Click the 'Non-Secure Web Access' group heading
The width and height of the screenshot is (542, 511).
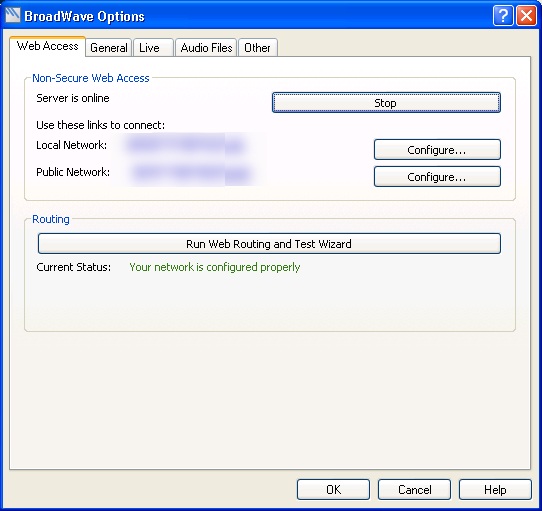[91, 78]
